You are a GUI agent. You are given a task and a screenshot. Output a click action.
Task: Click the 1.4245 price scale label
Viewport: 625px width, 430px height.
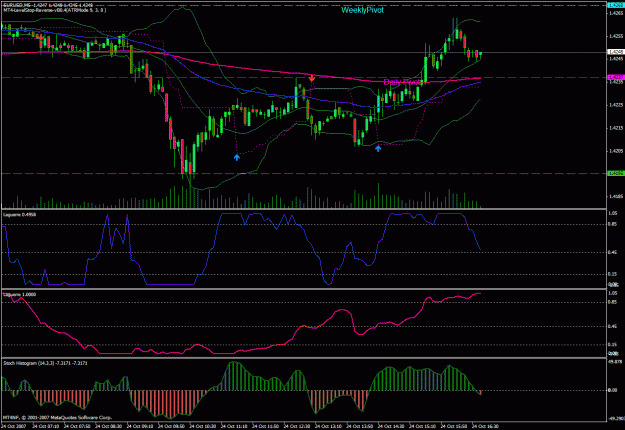point(616,59)
